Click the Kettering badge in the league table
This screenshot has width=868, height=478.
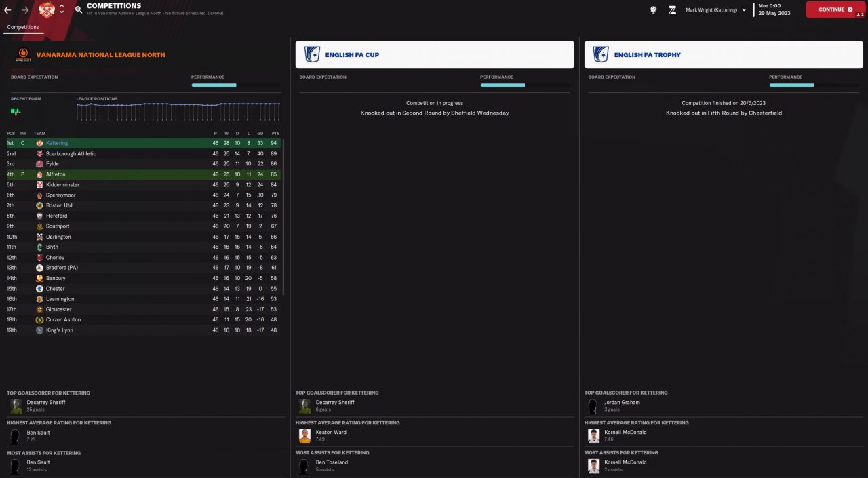(x=39, y=144)
